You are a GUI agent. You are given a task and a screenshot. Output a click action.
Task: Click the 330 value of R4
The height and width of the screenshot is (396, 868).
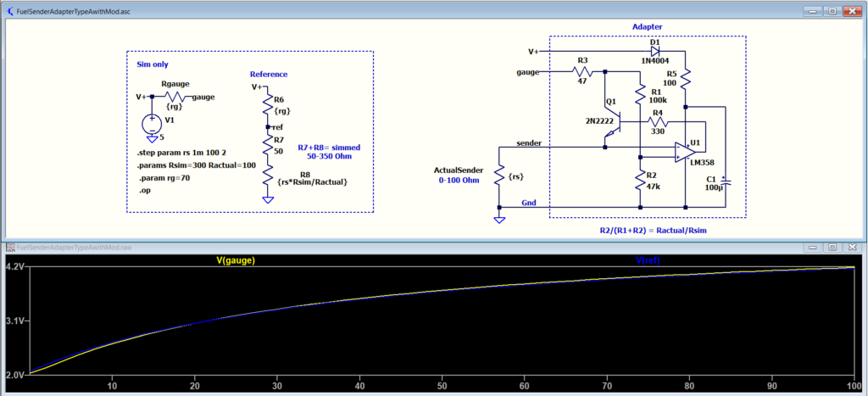[x=658, y=130]
